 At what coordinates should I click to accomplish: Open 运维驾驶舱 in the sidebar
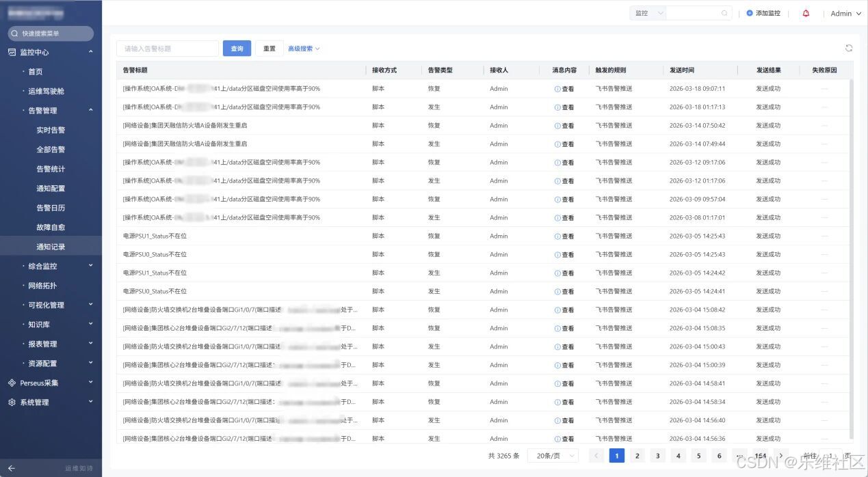click(47, 91)
